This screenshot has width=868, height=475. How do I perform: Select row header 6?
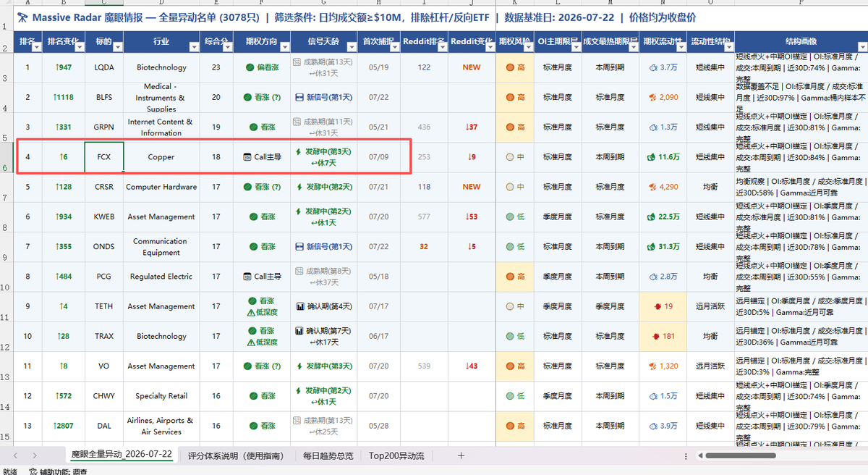point(7,157)
